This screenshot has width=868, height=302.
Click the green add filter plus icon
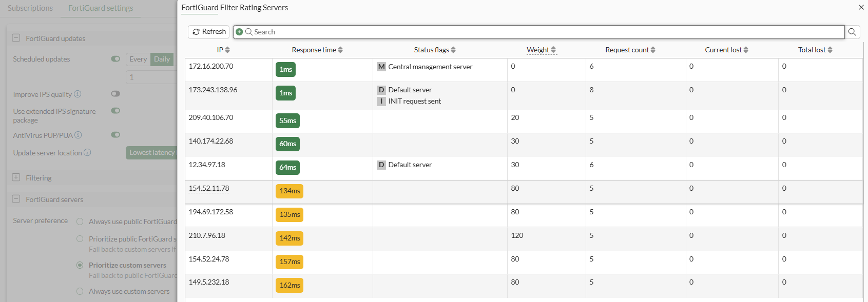tap(239, 32)
